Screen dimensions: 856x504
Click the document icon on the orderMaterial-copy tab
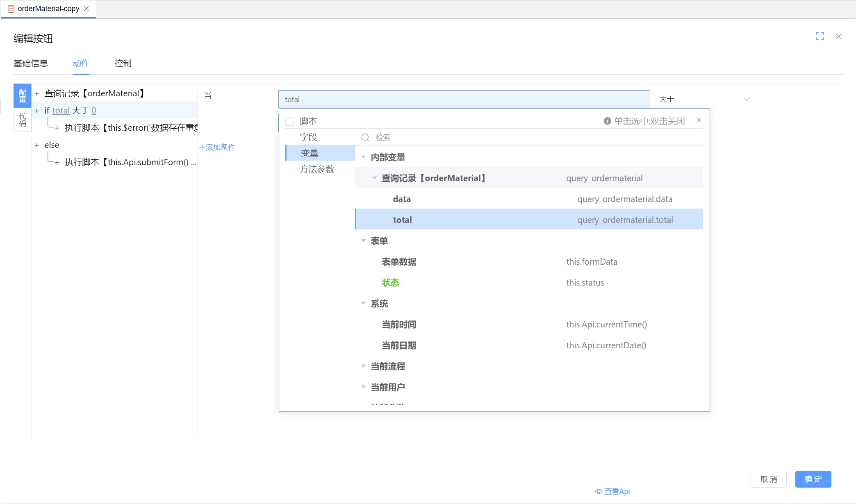[x=10, y=8]
